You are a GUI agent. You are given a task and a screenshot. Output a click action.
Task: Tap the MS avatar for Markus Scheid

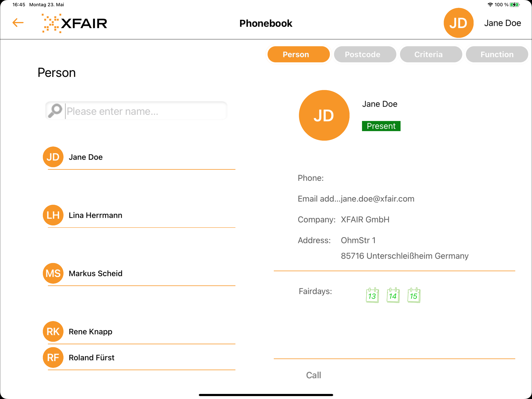click(53, 273)
